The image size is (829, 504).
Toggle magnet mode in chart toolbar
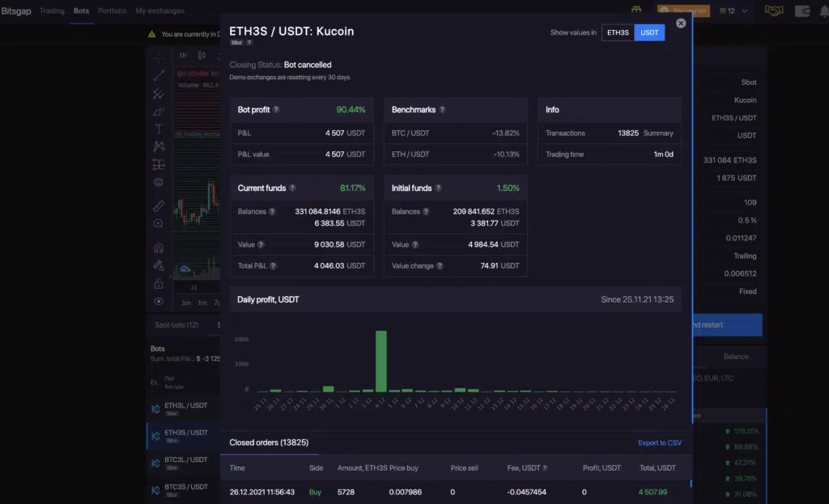159,248
